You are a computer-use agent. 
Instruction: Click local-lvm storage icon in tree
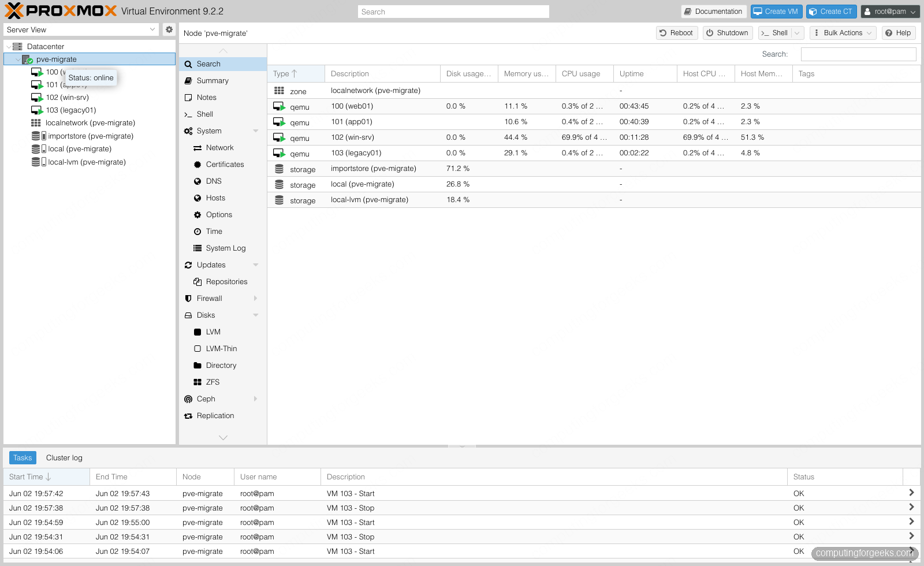coord(39,162)
